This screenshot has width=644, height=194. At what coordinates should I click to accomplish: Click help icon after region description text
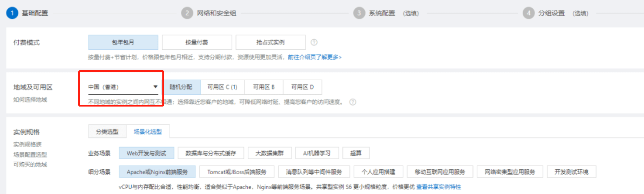click(x=353, y=102)
